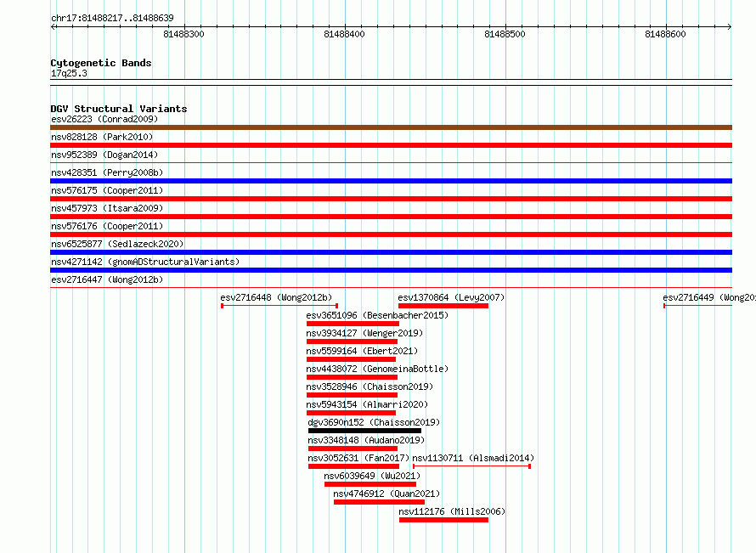Screen dimensions: 756x553
Task: Open esv1370864 (Levy2007) variant label
Action: tap(451, 297)
